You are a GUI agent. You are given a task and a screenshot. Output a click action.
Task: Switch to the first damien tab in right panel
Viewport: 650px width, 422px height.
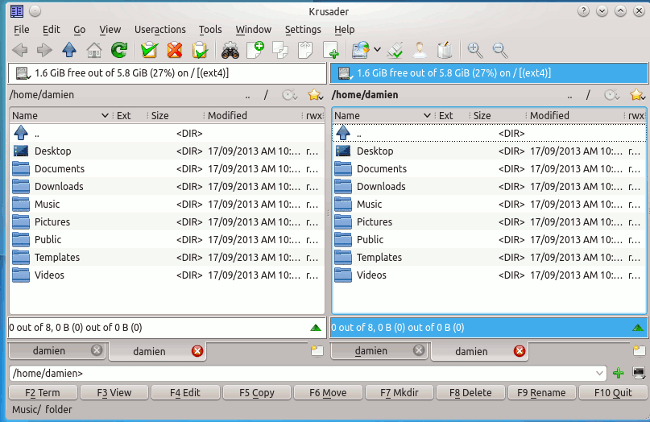point(371,351)
